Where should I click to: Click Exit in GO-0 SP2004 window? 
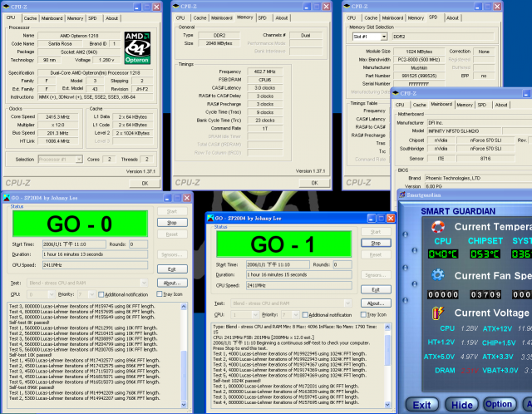172,269
